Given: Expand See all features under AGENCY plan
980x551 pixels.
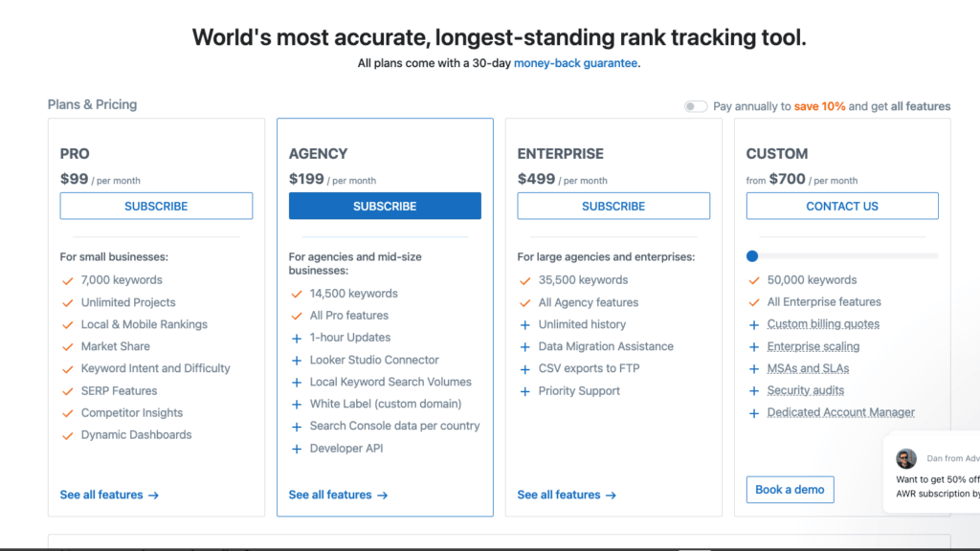Looking at the screenshot, I should coord(338,495).
